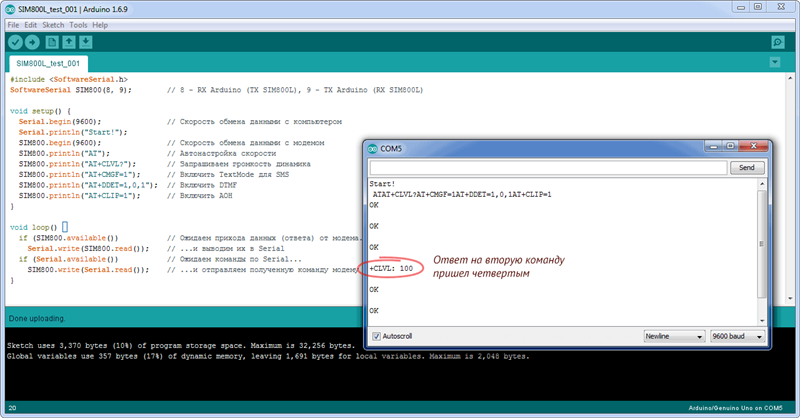Create a new sketch with New icon

(x=51, y=42)
